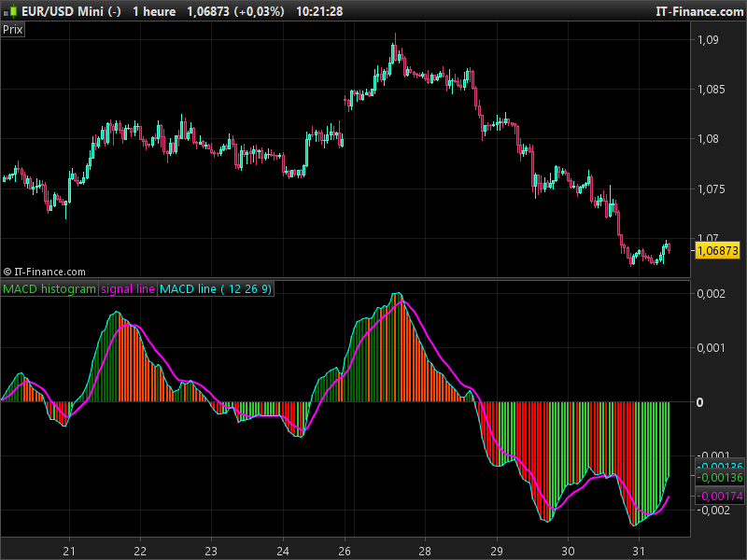The width and height of the screenshot is (747, 560).
Task: Click the magenta -0,00174 signal value tag
Action: [720, 496]
